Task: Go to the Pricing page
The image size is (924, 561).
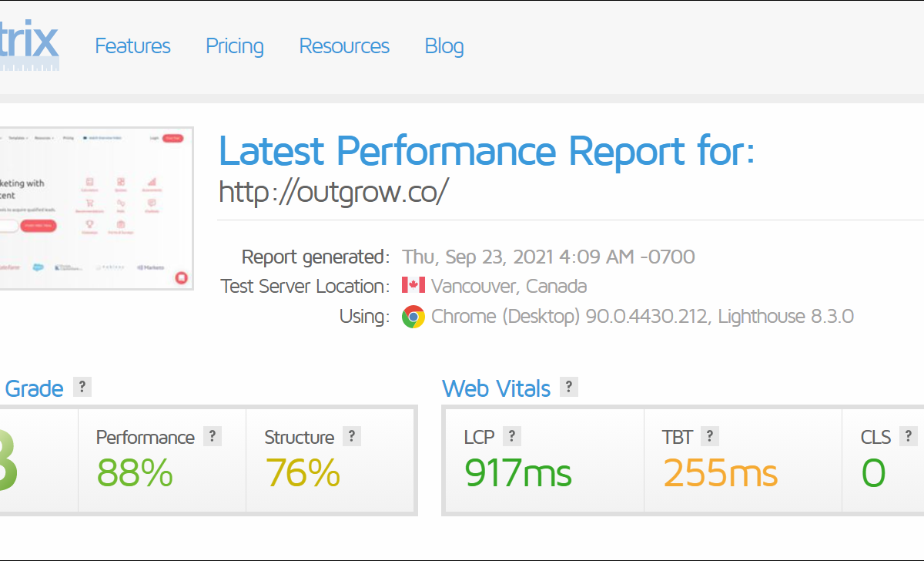Action: [x=234, y=46]
